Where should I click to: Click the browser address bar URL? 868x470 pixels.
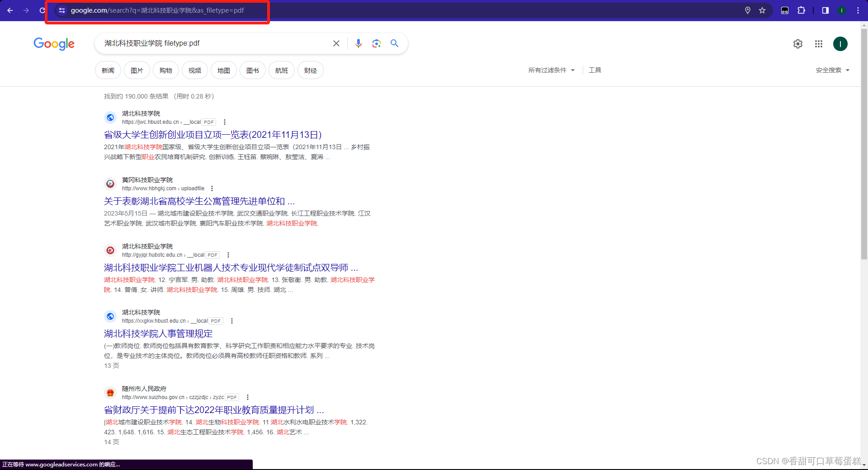[157, 10]
